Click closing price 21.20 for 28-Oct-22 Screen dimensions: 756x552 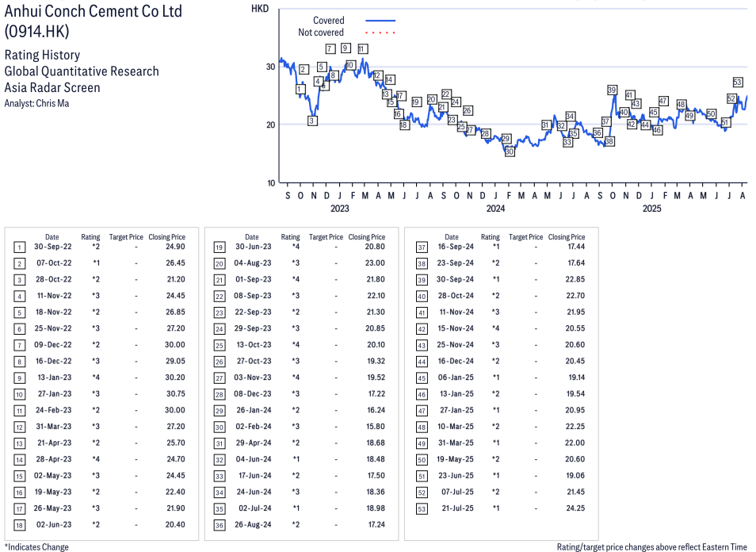click(175, 279)
